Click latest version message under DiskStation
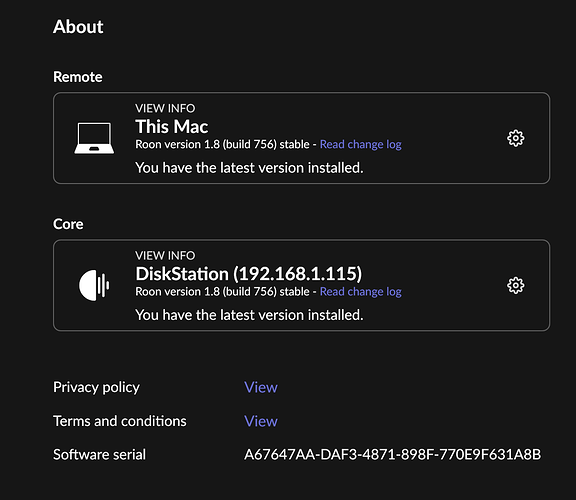This screenshot has height=500, width=576. [x=249, y=315]
